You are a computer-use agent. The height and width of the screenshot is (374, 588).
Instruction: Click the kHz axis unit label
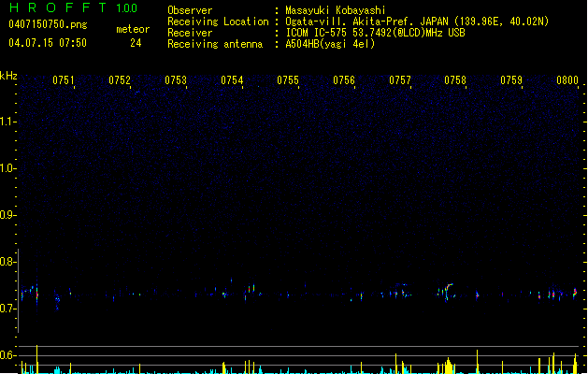(8, 76)
